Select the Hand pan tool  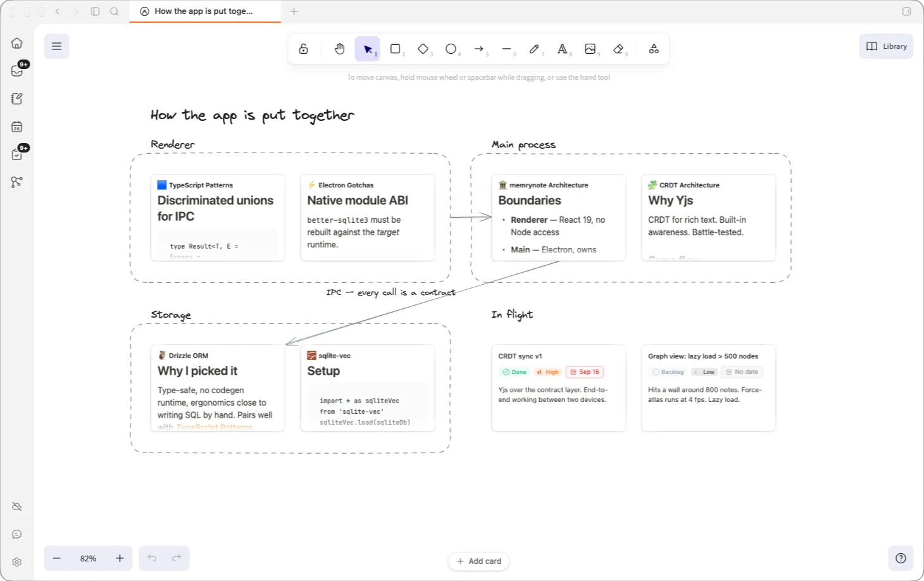tap(340, 49)
